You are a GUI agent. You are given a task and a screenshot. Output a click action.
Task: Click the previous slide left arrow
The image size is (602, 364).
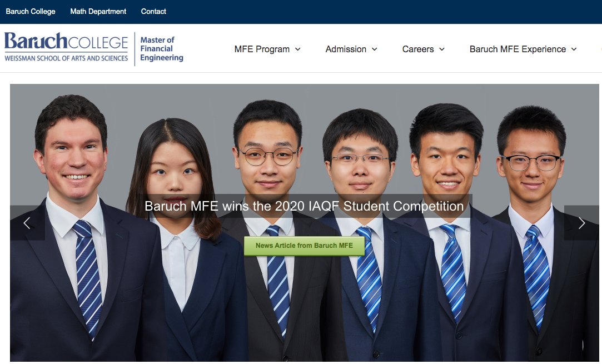point(27,223)
